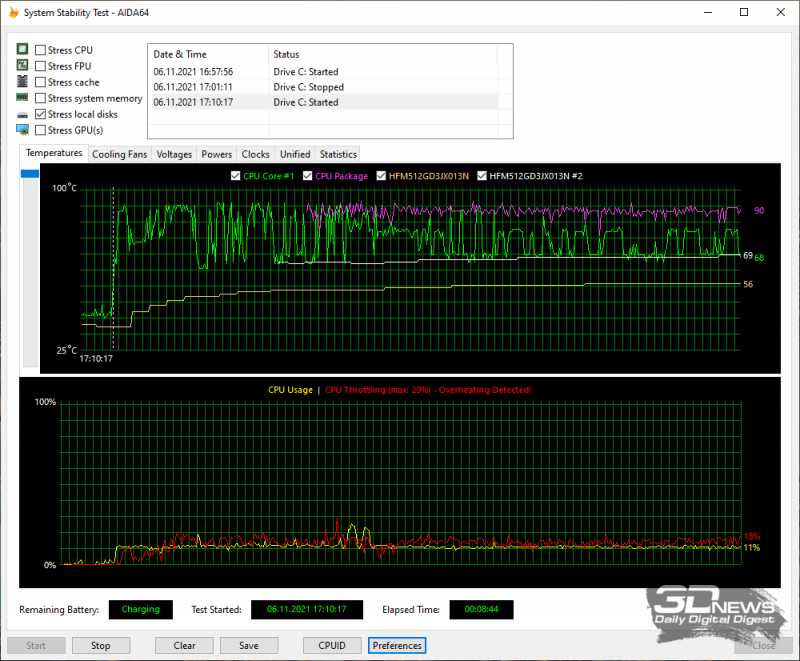Toggle the first HFM512GD3JX013N drive temperature checkbox
The height and width of the screenshot is (661, 800).
[x=381, y=176]
